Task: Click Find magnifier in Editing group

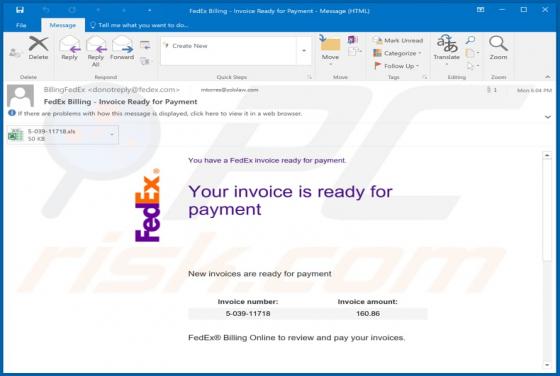Action: click(x=471, y=40)
